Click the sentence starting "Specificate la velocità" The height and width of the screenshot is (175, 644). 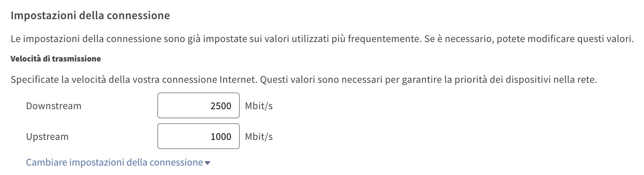point(135,80)
